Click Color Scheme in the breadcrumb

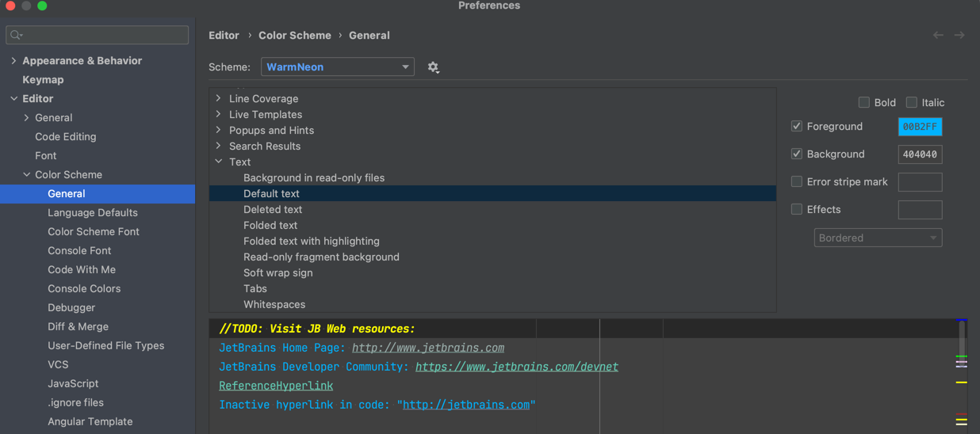pyautogui.click(x=295, y=36)
